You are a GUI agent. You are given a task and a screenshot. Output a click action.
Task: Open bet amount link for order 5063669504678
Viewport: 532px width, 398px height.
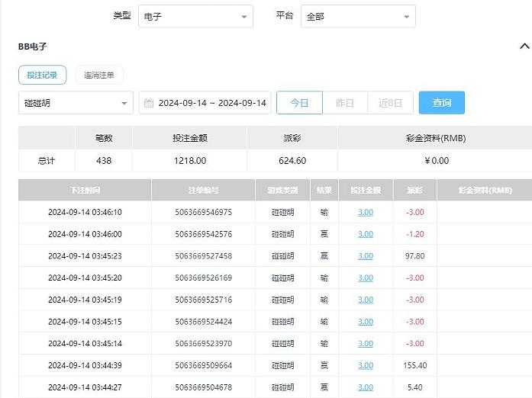point(366,387)
